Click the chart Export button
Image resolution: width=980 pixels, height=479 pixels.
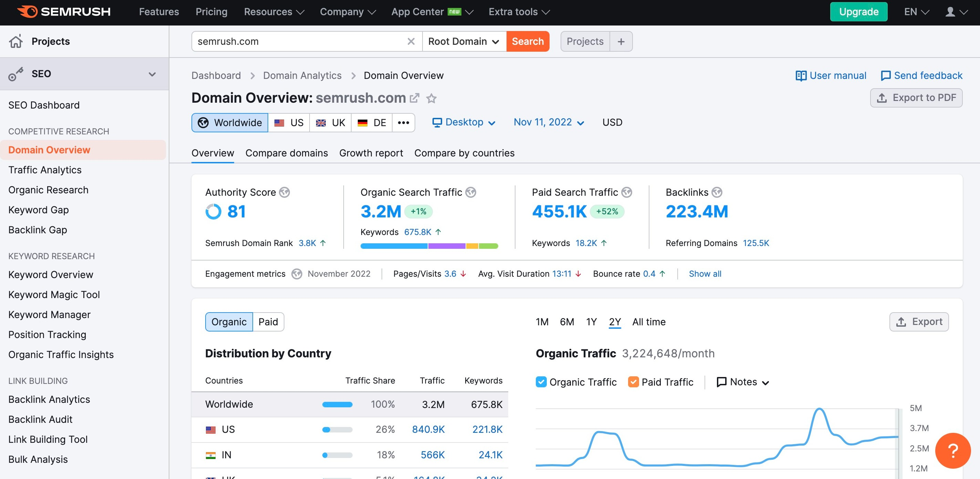919,322
